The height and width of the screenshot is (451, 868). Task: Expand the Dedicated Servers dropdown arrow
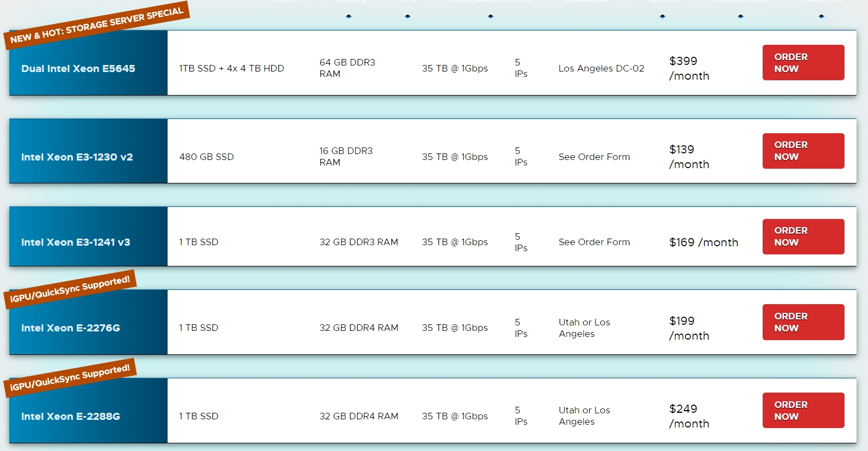pyautogui.click(x=491, y=16)
